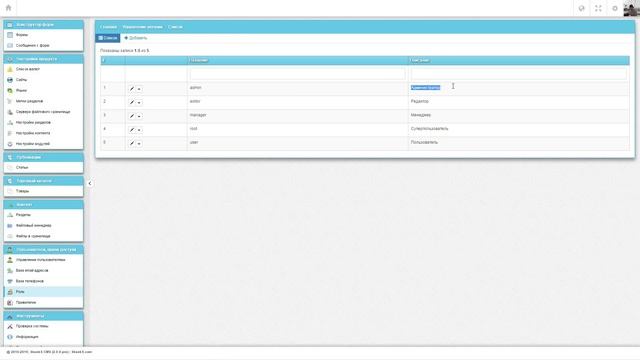Open Разделы in the sidebar

[x=43, y=215]
